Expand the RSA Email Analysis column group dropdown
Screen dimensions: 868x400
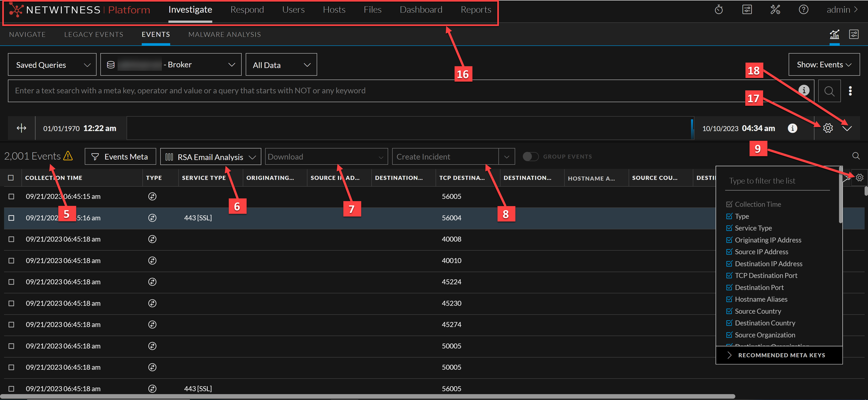211,157
